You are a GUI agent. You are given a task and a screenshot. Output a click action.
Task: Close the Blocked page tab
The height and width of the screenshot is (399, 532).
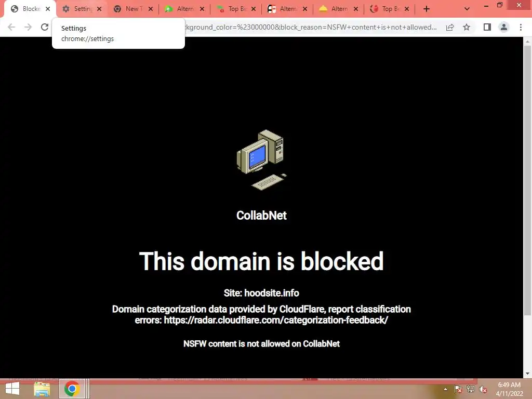(48, 9)
